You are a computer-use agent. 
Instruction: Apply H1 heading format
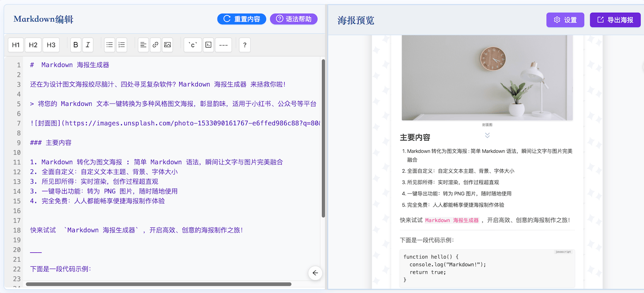tap(16, 45)
